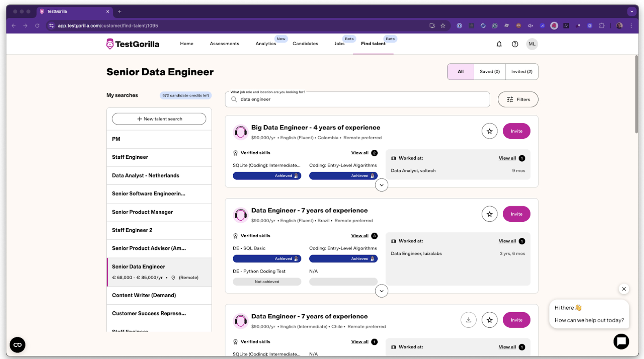Screen dimensions: 644x359
Task: Click the browser address bar URL
Action: click(108, 26)
